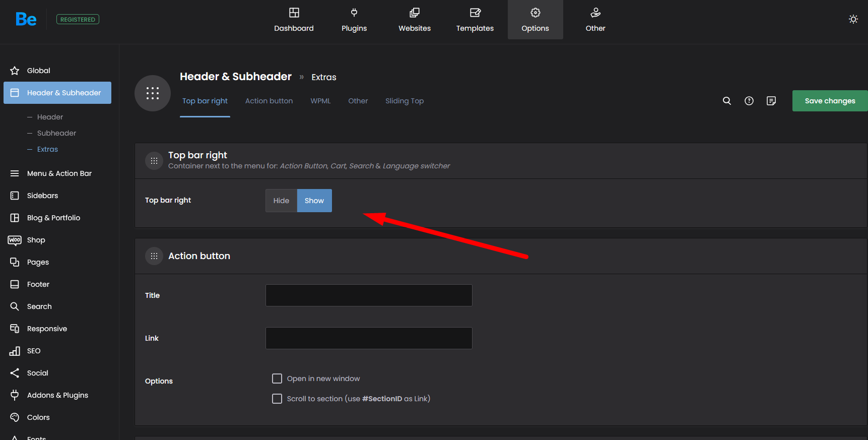Switch to the Other tab

coord(358,101)
